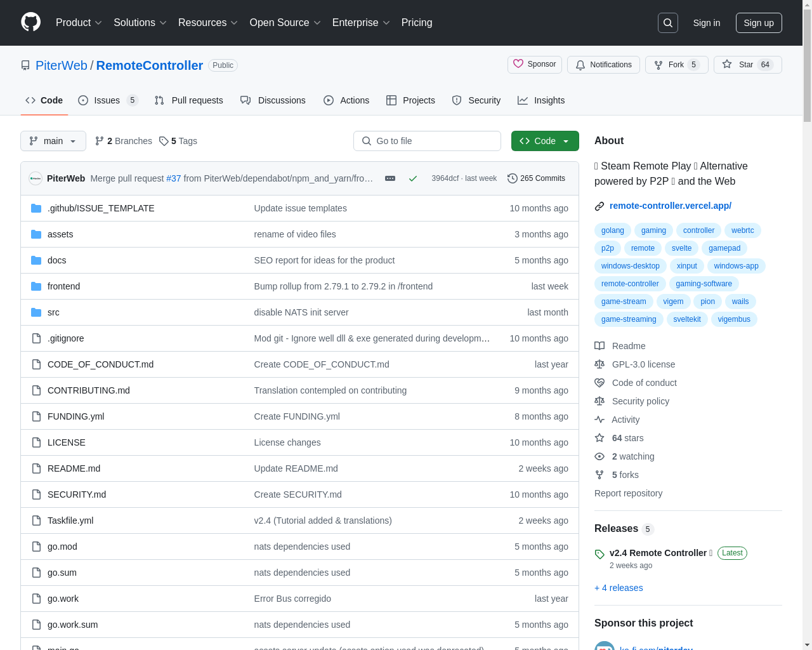Open CONTRIBUTING.md file
The width and height of the screenshot is (812, 650).
point(89,390)
